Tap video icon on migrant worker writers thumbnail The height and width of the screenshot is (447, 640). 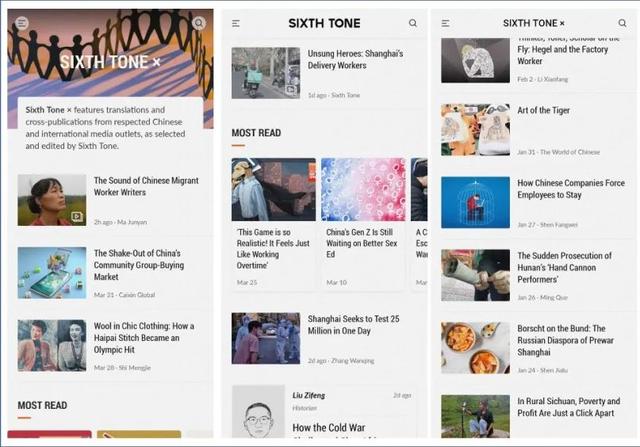pos(77,216)
